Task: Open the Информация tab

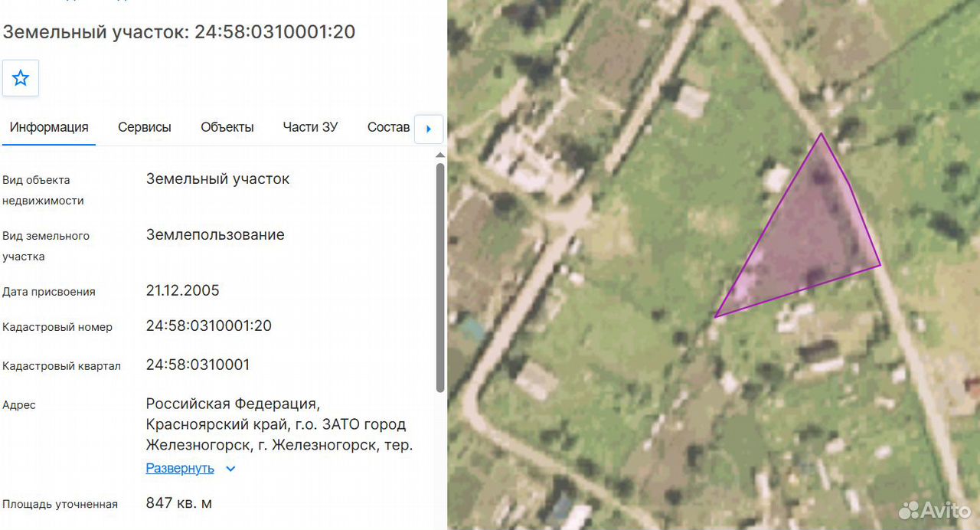Action: (x=49, y=127)
